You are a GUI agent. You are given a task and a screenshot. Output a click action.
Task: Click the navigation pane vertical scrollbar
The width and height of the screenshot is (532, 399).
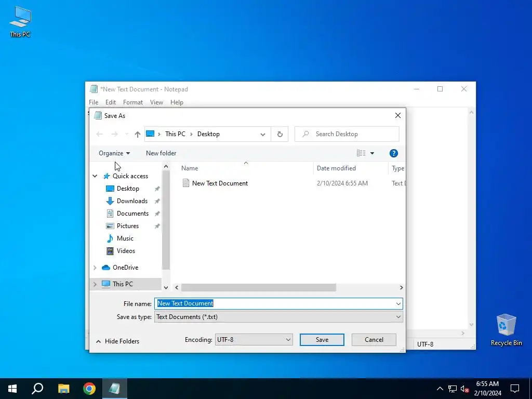[166, 220]
